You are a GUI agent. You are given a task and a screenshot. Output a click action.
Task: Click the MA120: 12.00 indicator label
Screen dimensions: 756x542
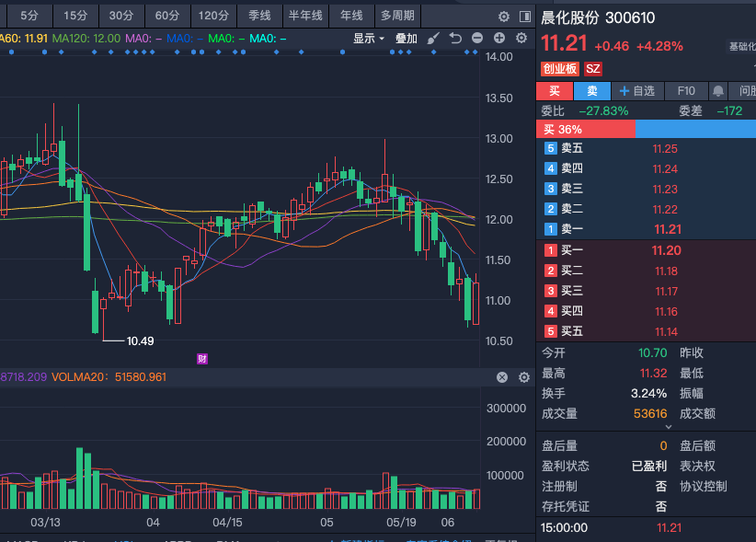[86, 38]
